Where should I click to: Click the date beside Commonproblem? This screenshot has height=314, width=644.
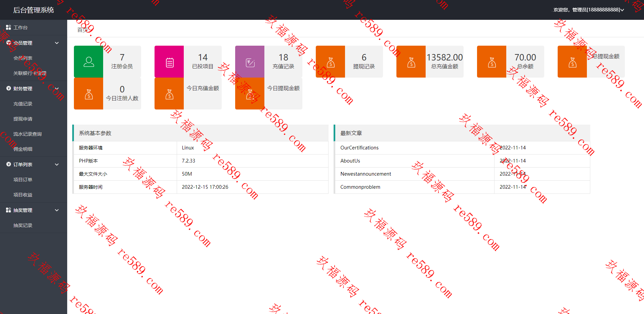(x=513, y=187)
